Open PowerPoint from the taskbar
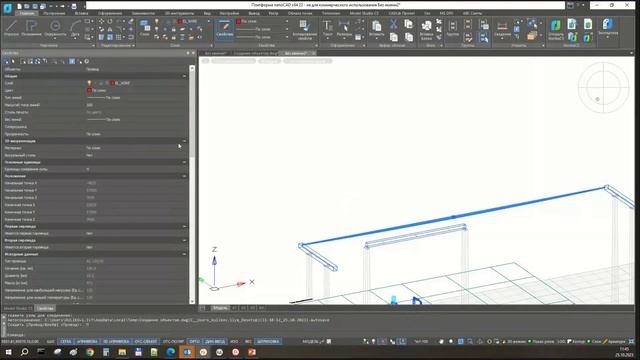Image resolution: width=640 pixels, height=360 pixels. pyautogui.click(x=252, y=352)
